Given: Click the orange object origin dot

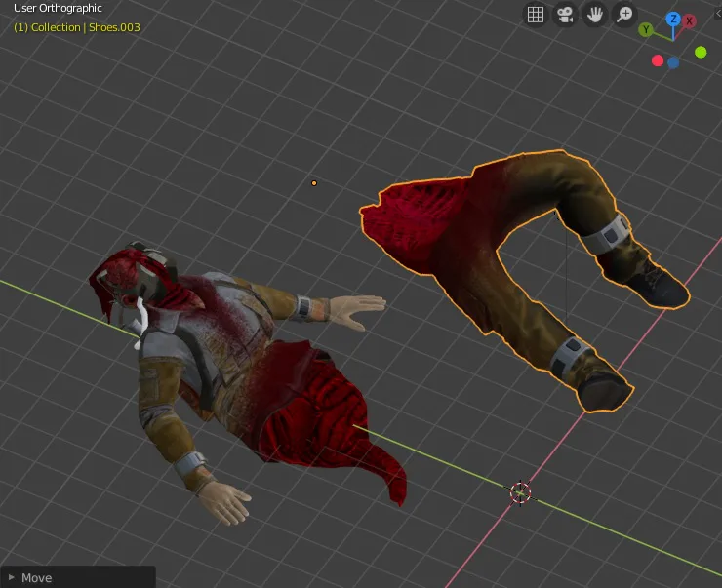Looking at the screenshot, I should point(314,183).
